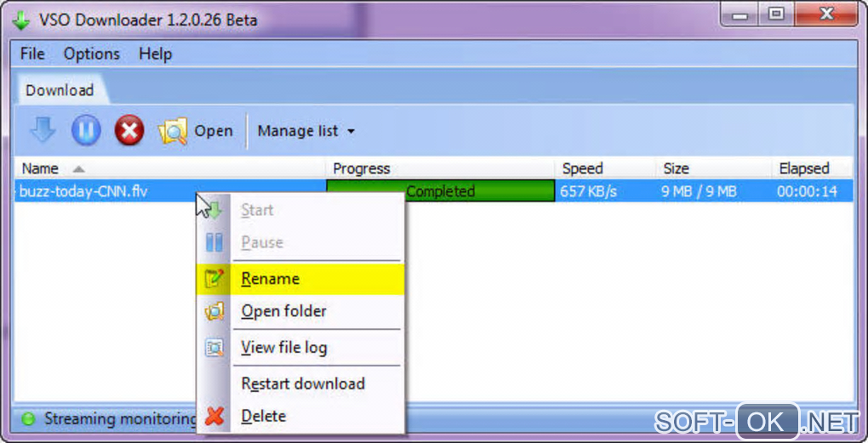Click the red cancel toolbar icon
The image size is (868, 443).
tap(129, 130)
